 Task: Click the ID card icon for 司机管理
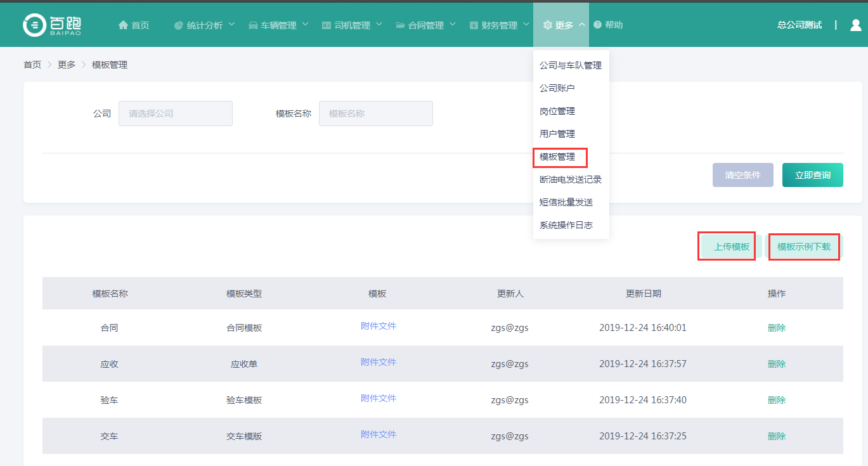[x=327, y=25]
